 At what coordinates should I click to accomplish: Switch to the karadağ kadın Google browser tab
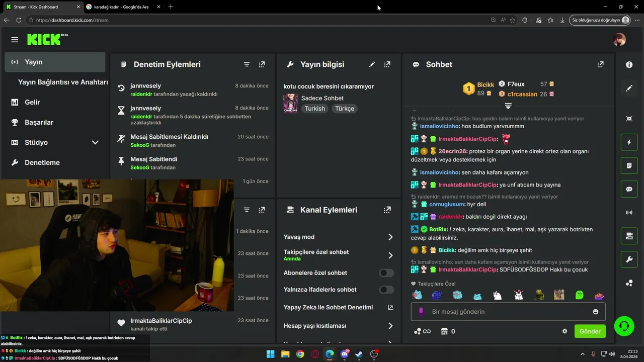122,7
